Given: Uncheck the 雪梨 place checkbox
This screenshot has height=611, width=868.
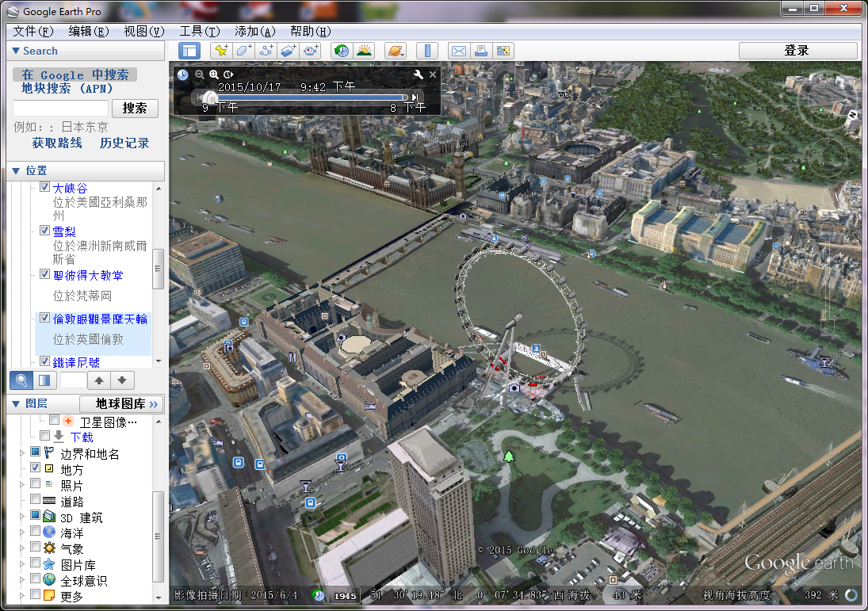Looking at the screenshot, I should click(x=45, y=231).
